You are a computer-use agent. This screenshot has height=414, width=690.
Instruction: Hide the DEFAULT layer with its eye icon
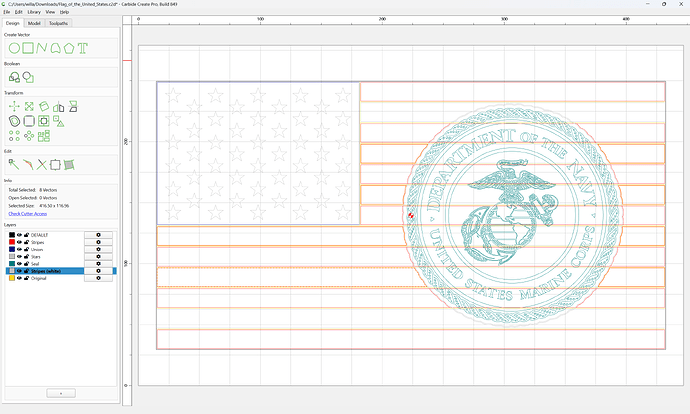(x=19, y=235)
